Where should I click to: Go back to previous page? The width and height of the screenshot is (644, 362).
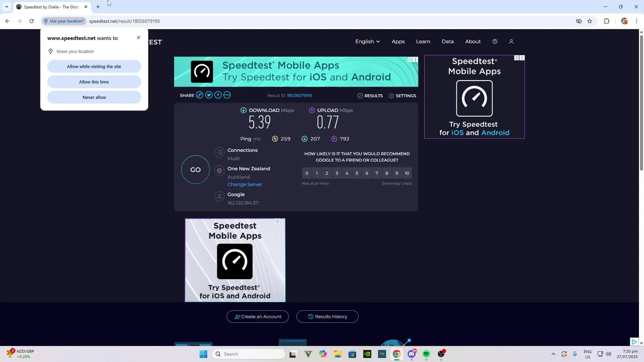click(7, 21)
